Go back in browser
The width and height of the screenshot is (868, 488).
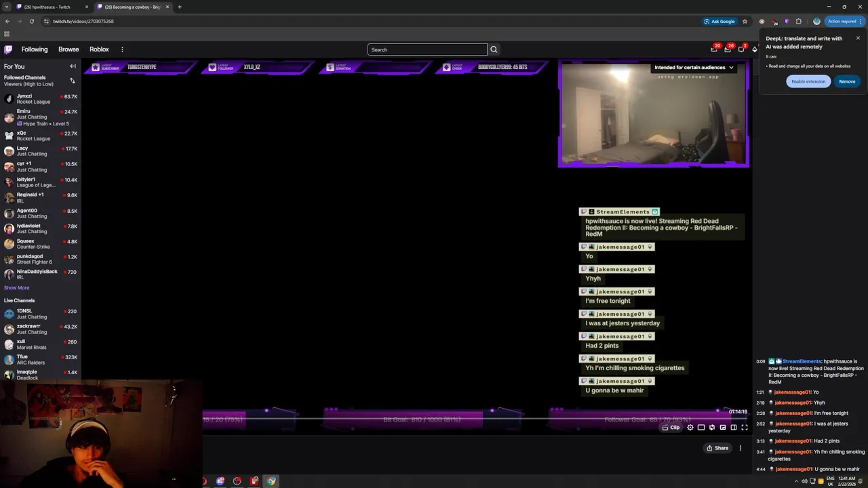tap(7, 21)
